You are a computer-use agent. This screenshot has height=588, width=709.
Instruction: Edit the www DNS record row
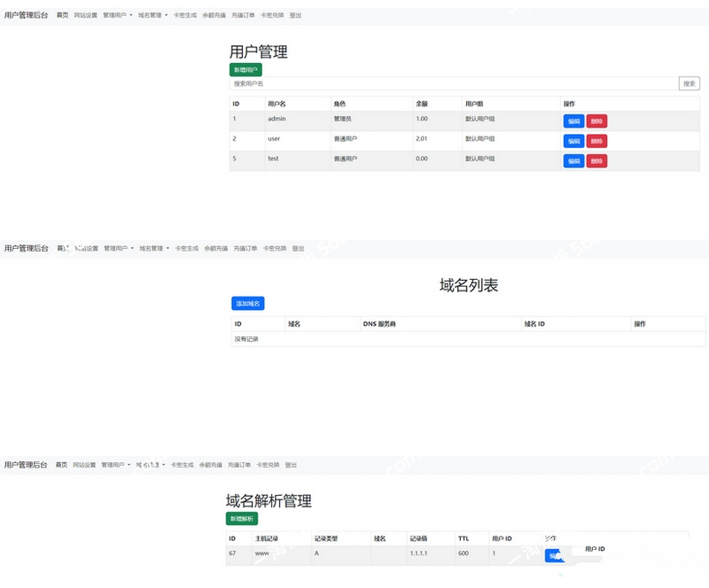[x=554, y=556]
